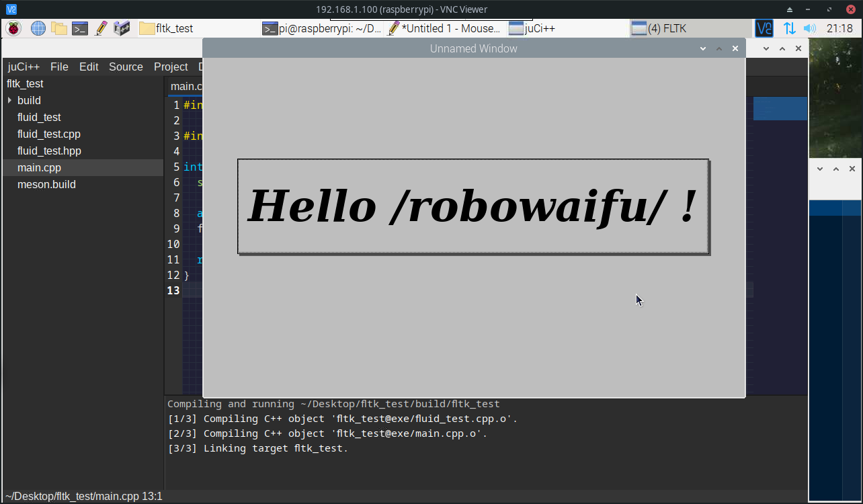The width and height of the screenshot is (863, 504).
Task: Click the Hello /robowaifu/ ! button
Action: 473,206
